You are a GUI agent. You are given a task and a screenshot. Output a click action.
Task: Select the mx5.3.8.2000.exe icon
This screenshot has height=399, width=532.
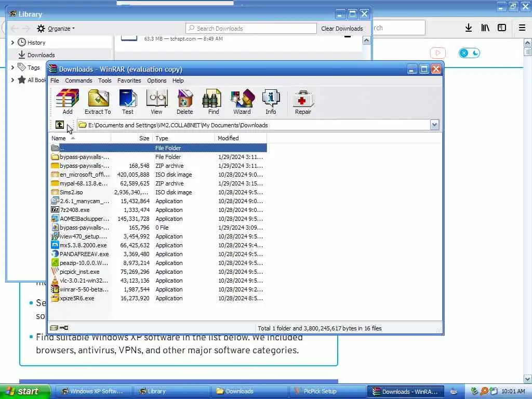[x=55, y=245]
